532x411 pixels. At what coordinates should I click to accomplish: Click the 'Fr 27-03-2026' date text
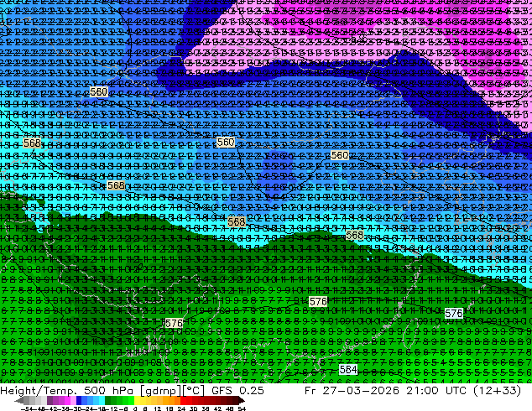click(352, 390)
